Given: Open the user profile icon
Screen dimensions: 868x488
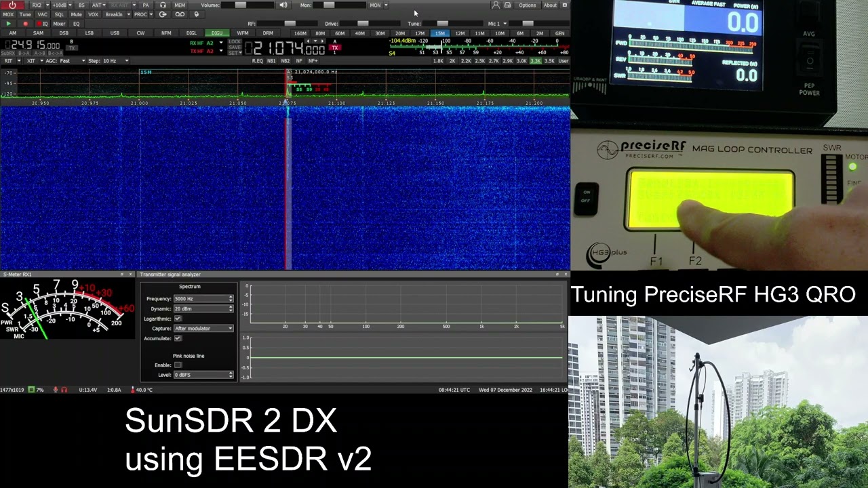Looking at the screenshot, I should [496, 5].
